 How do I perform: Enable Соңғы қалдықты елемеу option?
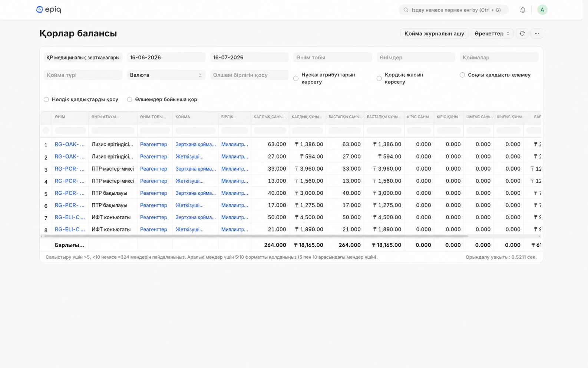click(x=462, y=75)
